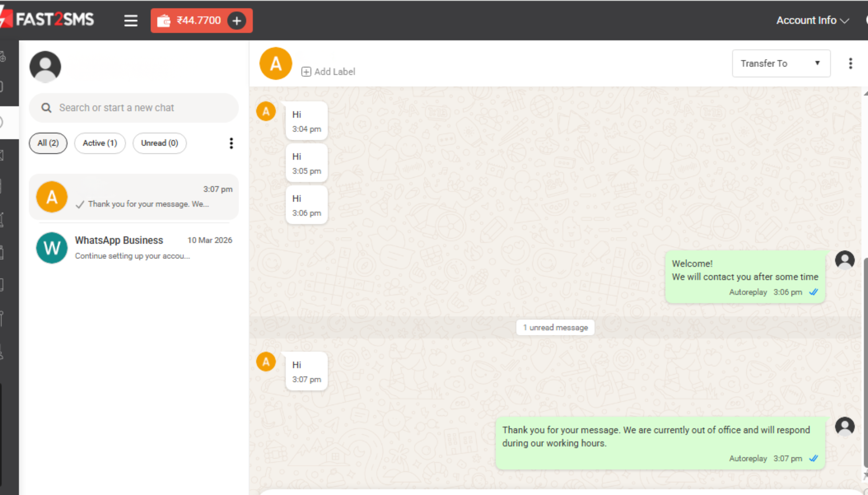Select the Active (1) chat filter
Image resolution: width=868 pixels, height=495 pixels.
pos(100,143)
